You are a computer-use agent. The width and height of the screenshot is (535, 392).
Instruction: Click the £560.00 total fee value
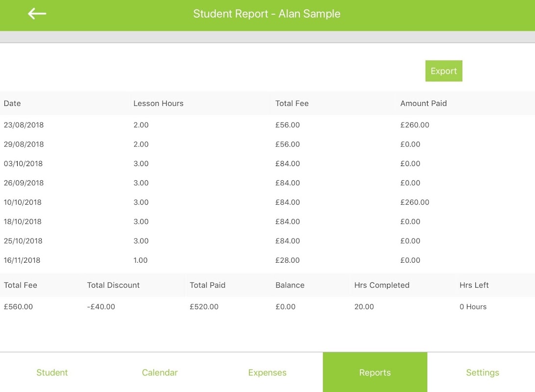coord(18,307)
